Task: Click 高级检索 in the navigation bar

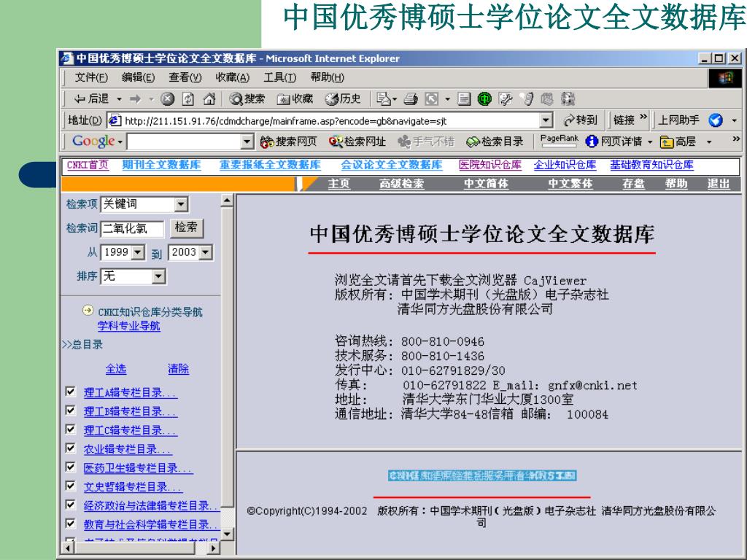Action: click(x=401, y=183)
